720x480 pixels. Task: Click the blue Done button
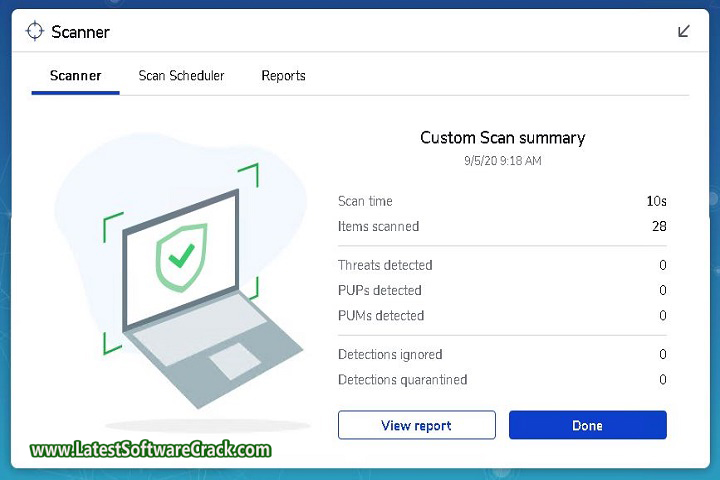point(587,425)
